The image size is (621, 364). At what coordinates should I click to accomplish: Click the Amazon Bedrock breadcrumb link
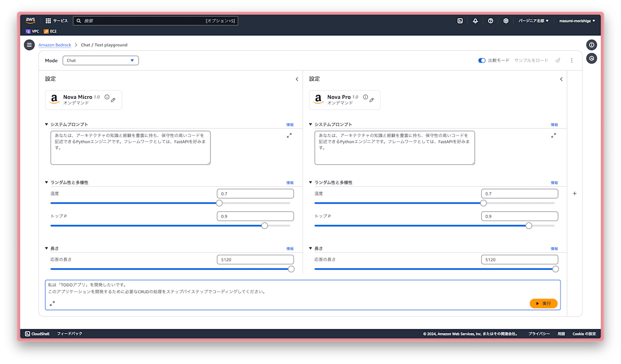[x=55, y=45]
